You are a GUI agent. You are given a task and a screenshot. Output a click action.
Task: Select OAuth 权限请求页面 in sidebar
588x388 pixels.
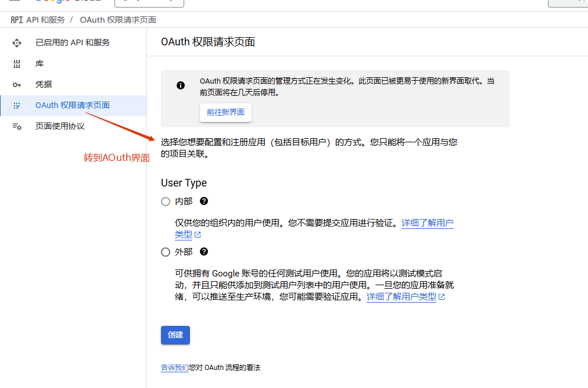pyautogui.click(x=73, y=105)
